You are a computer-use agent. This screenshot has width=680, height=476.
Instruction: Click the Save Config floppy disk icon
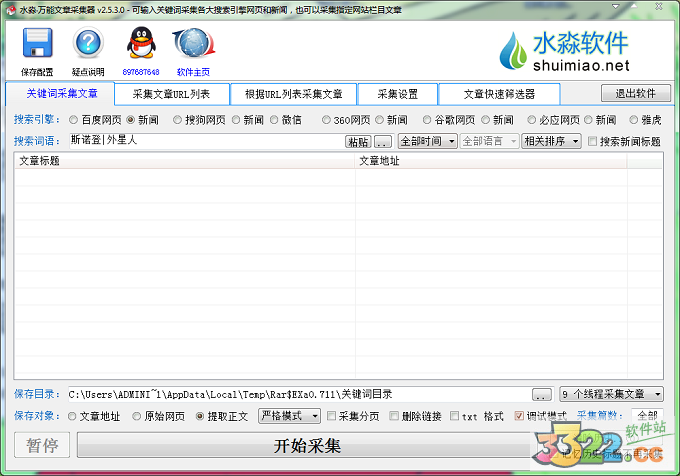pyautogui.click(x=37, y=43)
